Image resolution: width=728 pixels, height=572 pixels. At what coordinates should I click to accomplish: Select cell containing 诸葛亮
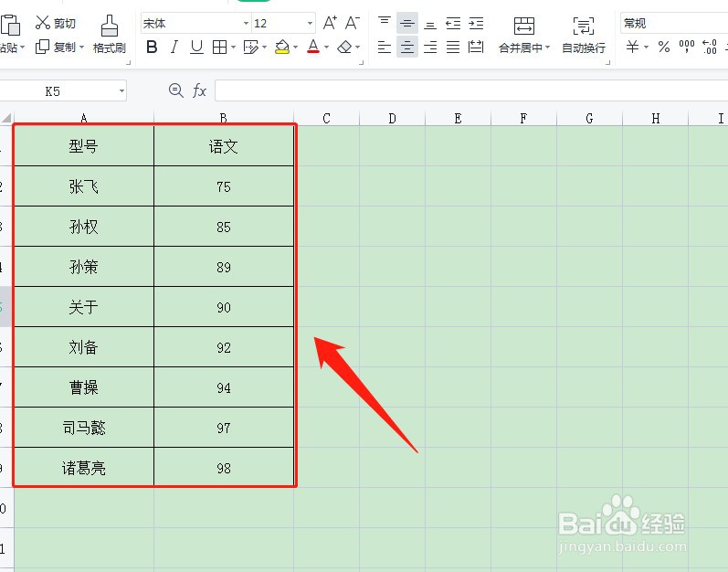pyautogui.click(x=83, y=468)
